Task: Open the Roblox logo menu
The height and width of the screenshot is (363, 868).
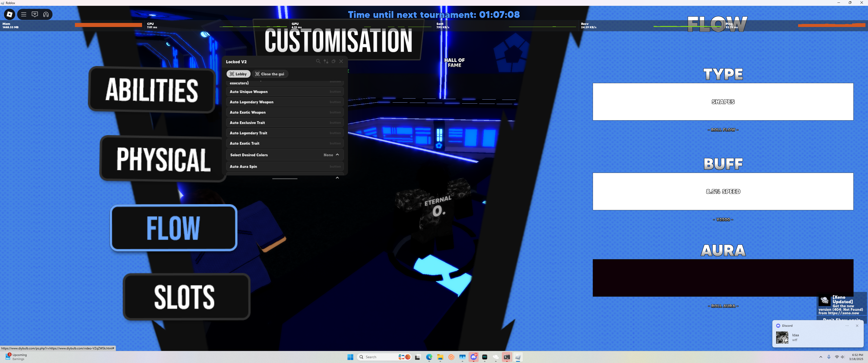Action: 9,14
